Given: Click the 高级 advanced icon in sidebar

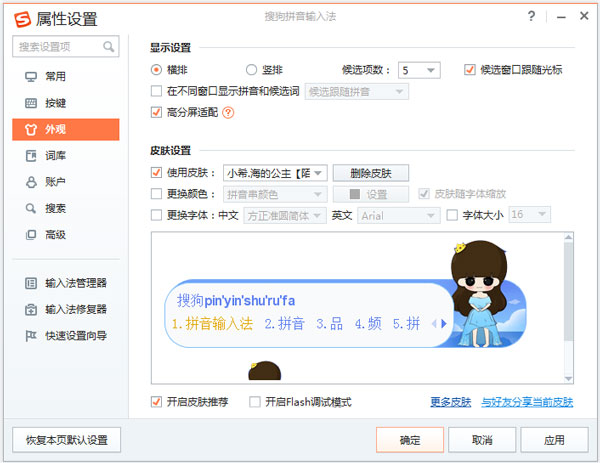Looking at the screenshot, I should [29, 235].
